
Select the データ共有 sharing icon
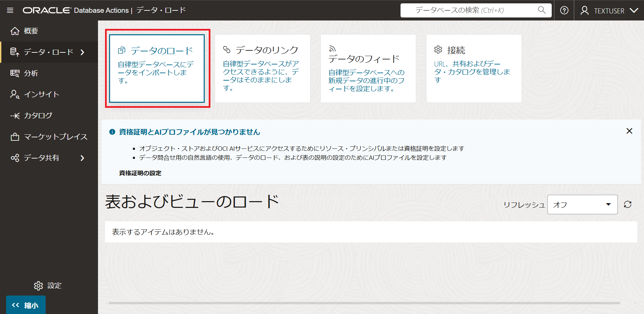tap(15, 158)
